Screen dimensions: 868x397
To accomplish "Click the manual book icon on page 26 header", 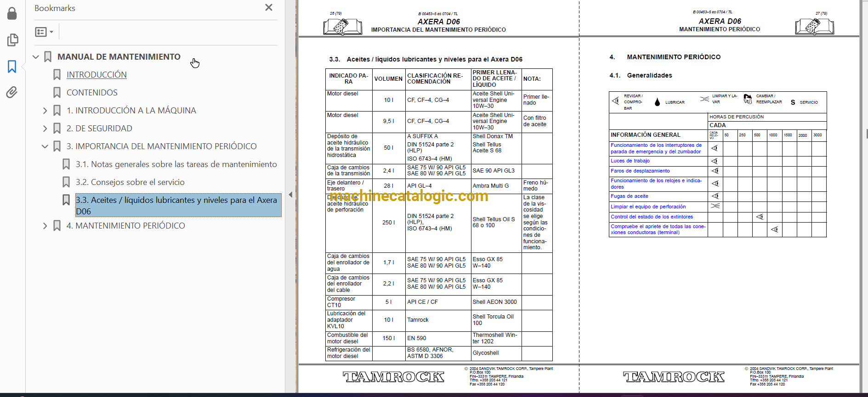I will pyautogui.click(x=342, y=27).
